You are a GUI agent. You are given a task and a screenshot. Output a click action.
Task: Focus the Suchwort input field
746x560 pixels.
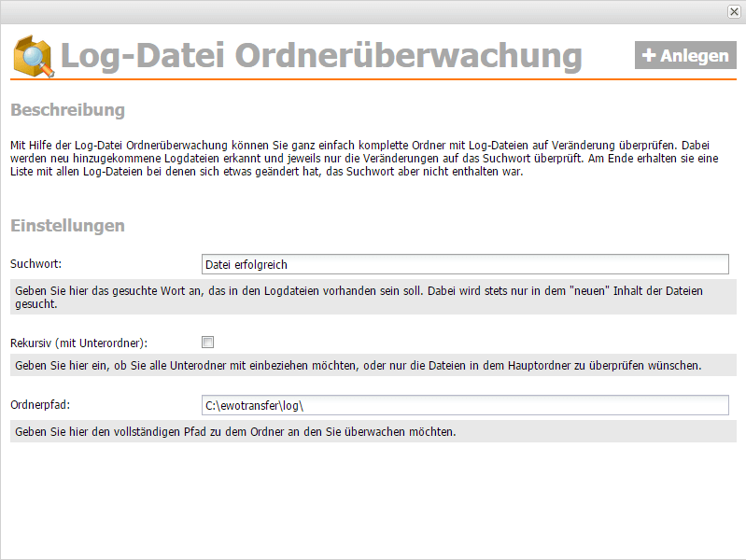pos(465,265)
